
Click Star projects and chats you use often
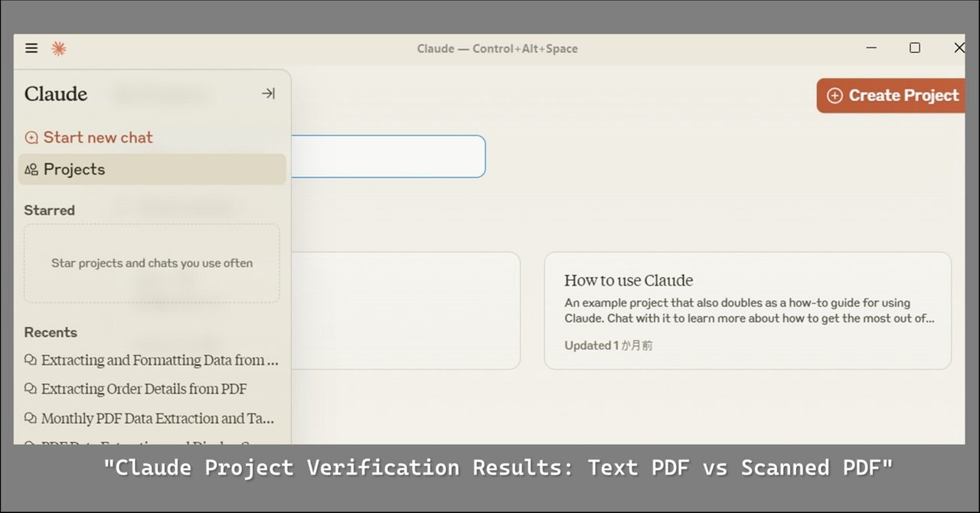click(152, 263)
